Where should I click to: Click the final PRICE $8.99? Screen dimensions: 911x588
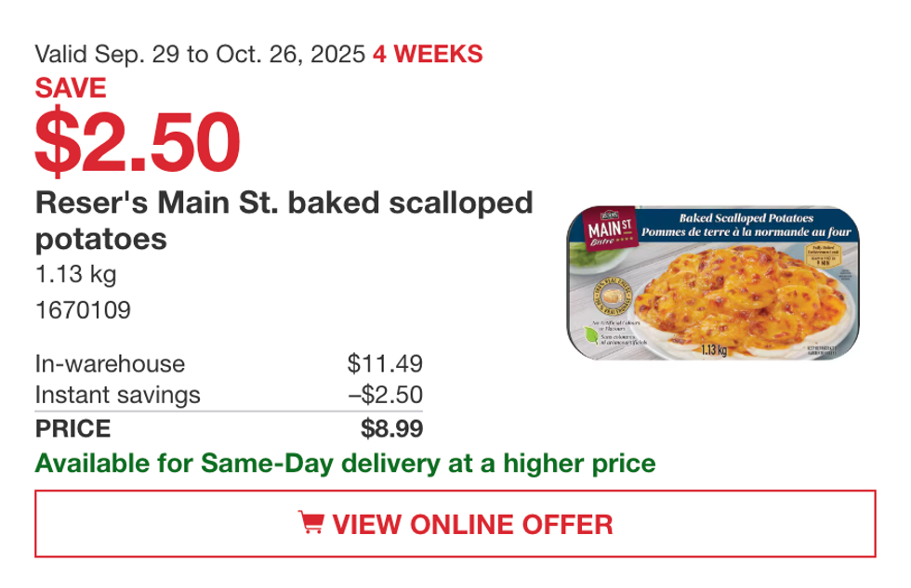coord(390,428)
